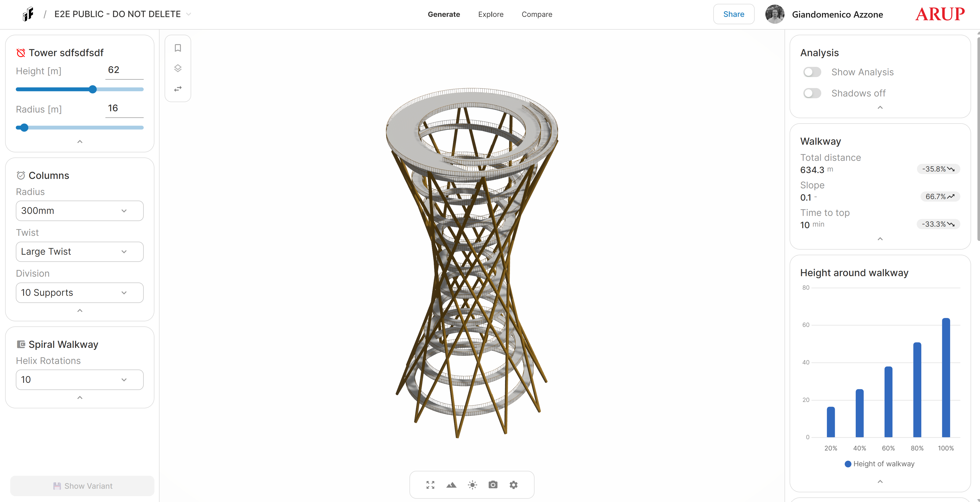Click the Share button
980x502 pixels.
[733, 15]
